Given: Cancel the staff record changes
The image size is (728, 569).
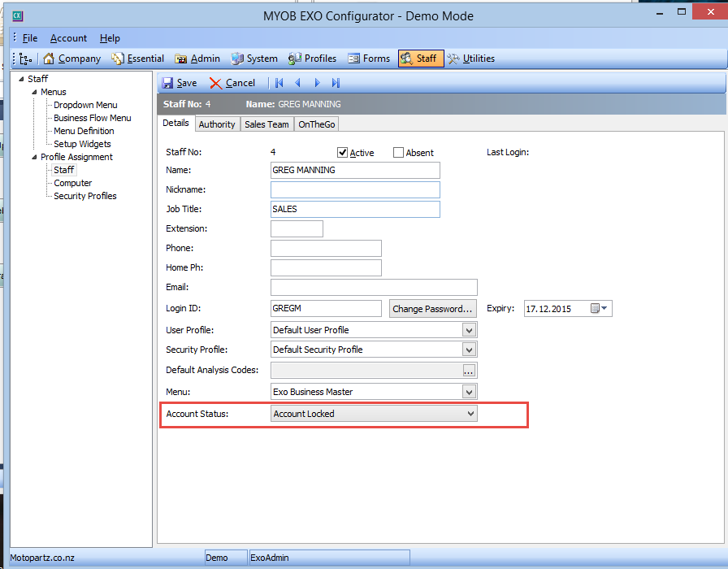Looking at the screenshot, I should [x=232, y=83].
